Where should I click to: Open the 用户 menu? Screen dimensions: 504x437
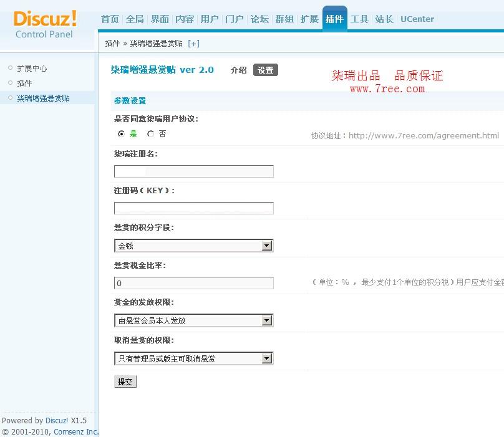(210, 19)
